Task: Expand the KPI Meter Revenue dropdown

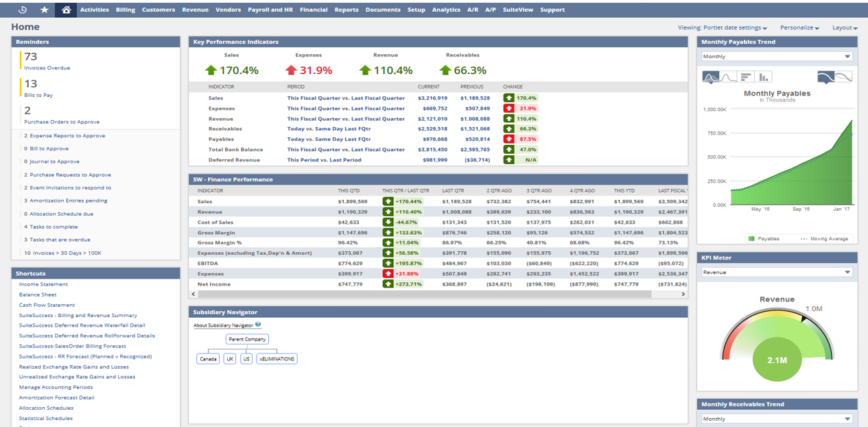Action: tap(777, 273)
